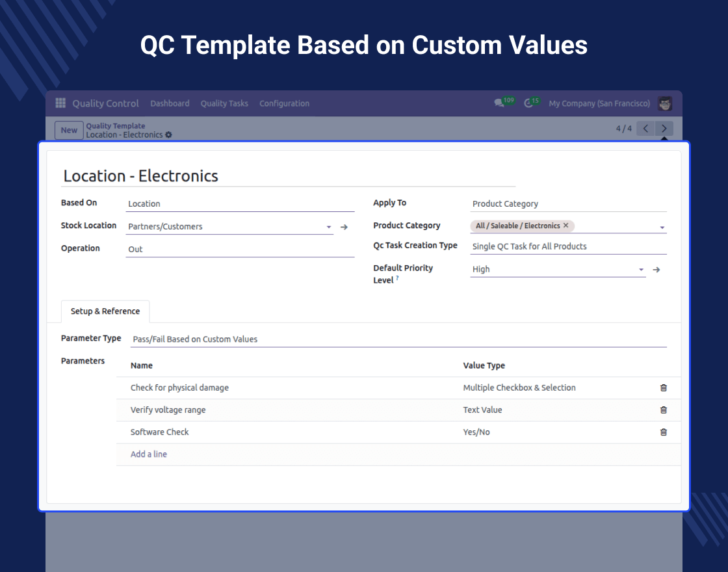Open the apps grid menu icon

coord(60,103)
